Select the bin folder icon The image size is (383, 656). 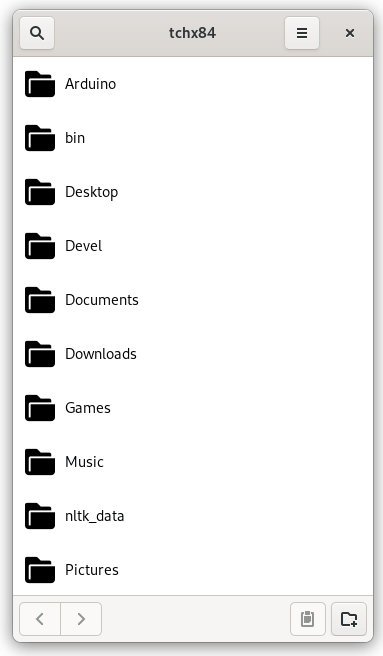[x=40, y=138]
